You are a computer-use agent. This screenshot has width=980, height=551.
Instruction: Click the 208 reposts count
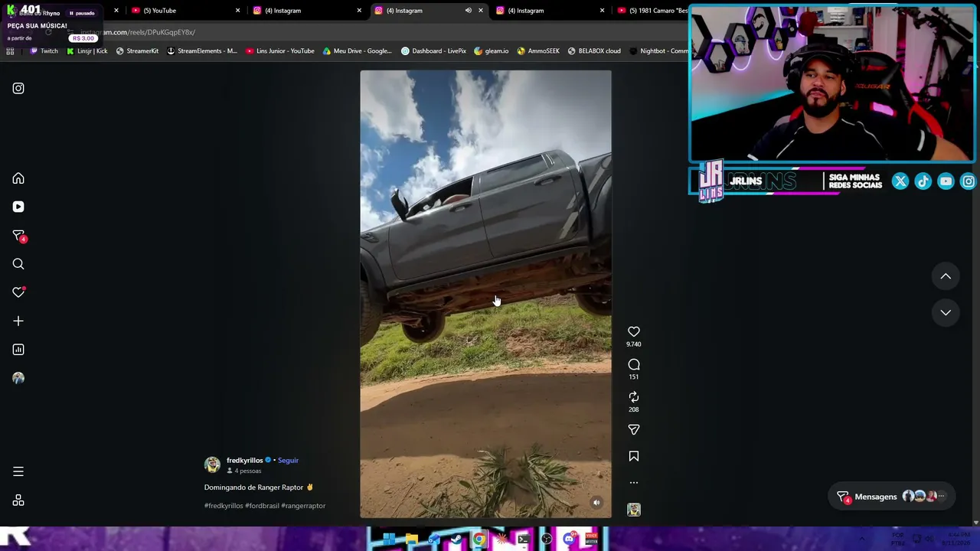634,409
